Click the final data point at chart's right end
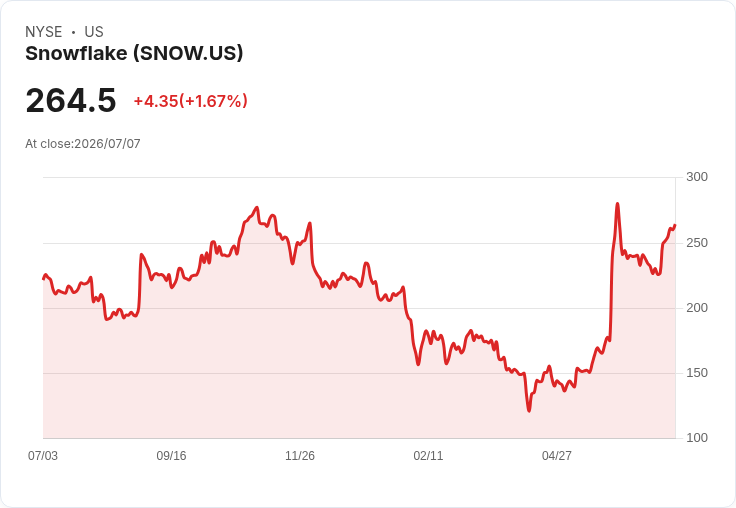 click(675, 225)
